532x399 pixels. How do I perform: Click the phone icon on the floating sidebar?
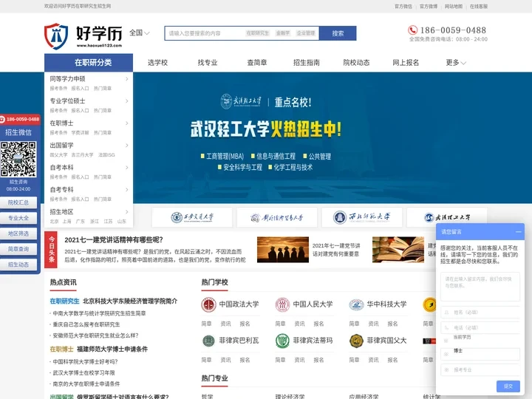click(2, 119)
